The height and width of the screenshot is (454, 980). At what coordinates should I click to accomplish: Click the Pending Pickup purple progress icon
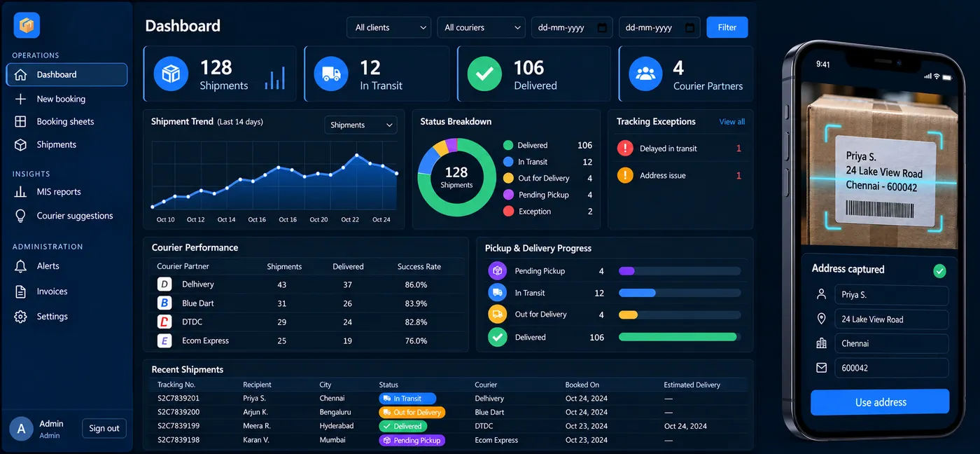[497, 271]
